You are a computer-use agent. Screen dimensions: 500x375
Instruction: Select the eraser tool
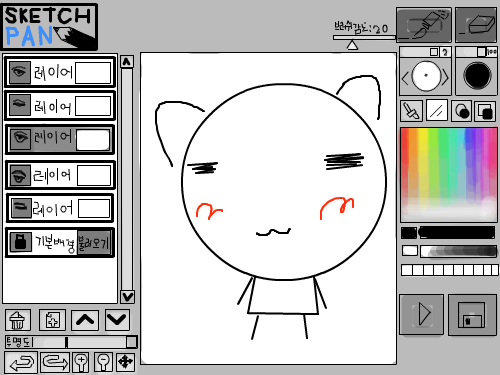[x=476, y=25]
